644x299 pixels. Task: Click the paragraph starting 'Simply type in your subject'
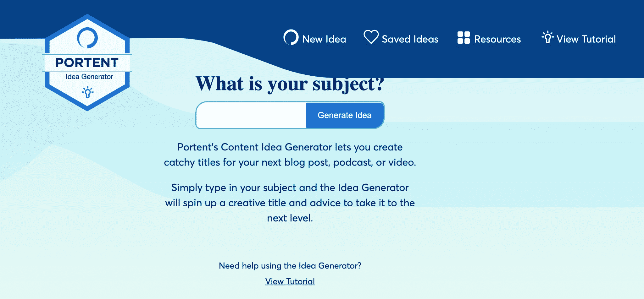(x=290, y=203)
